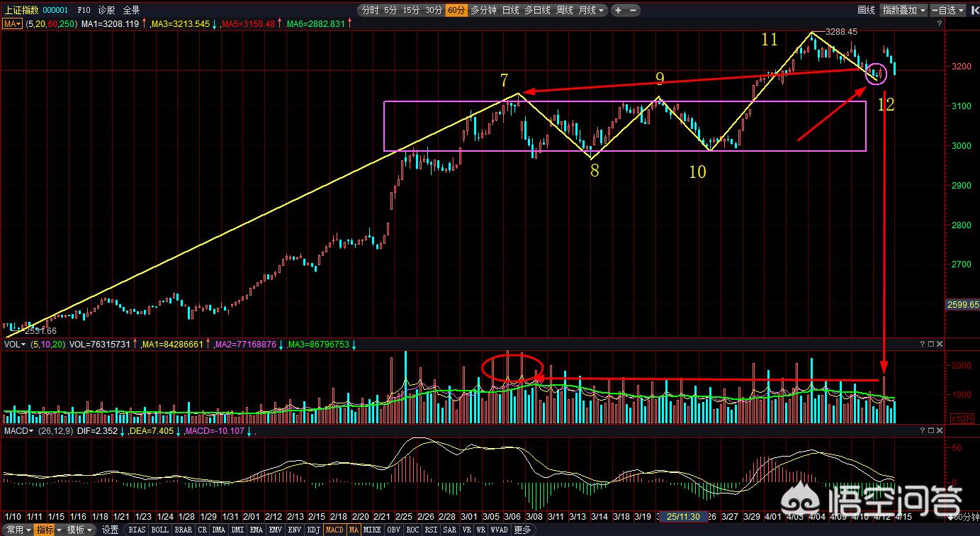Screen dimensions: 980x536
Task: Click the 诊股 button
Action: [x=106, y=10]
